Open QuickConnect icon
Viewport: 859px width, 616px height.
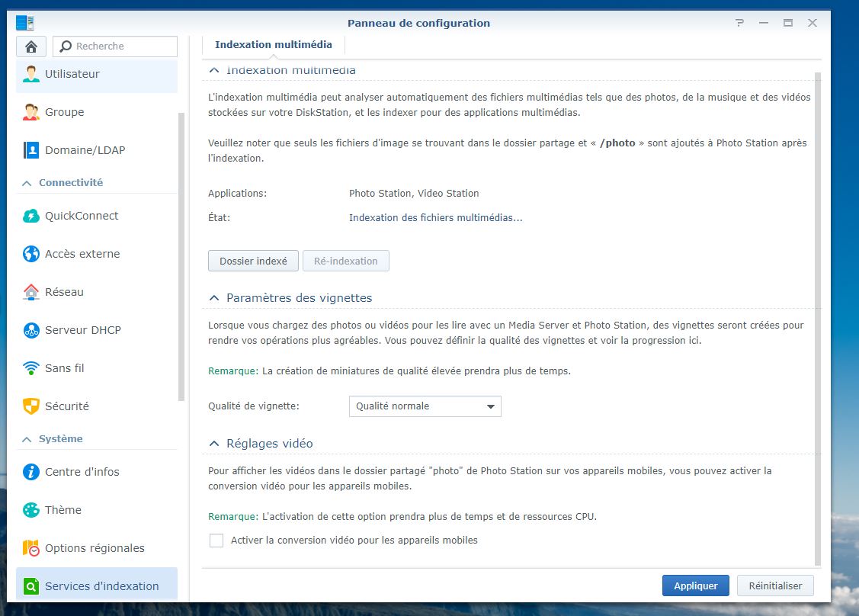pyautogui.click(x=31, y=216)
